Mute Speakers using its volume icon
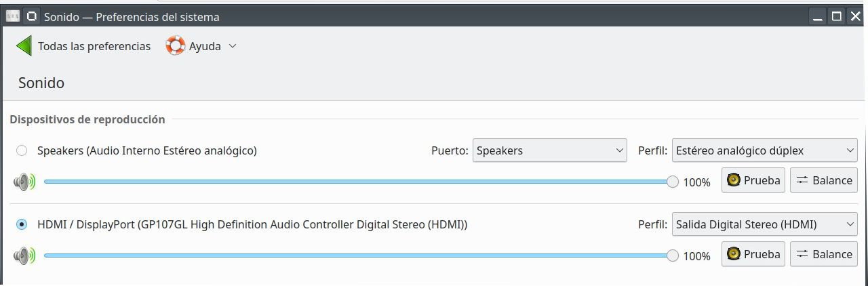Screen dimensions: 868x286 coord(24,182)
